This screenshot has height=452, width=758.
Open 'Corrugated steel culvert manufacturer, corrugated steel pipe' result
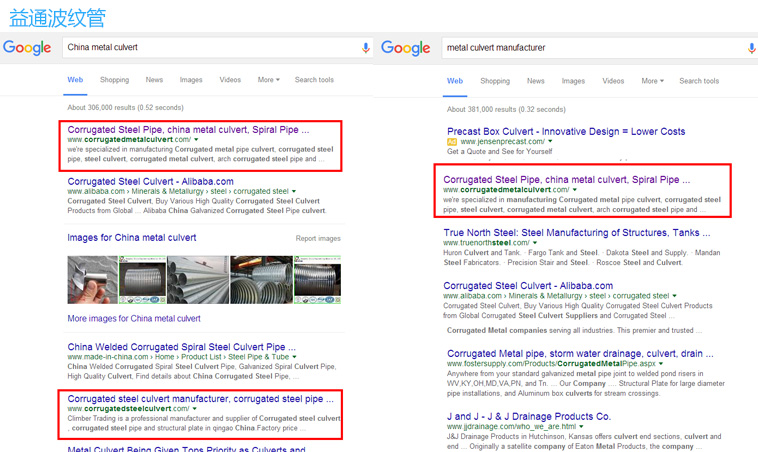[200, 399]
